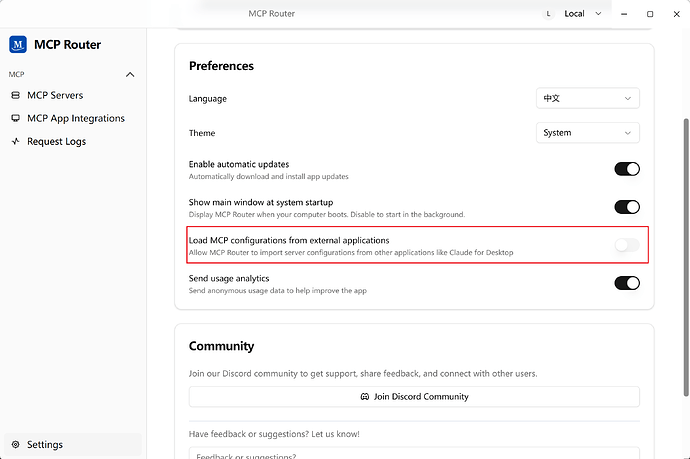Click the Request Logs activity icon
Viewport: 690px width, 459px height.
pos(15,141)
